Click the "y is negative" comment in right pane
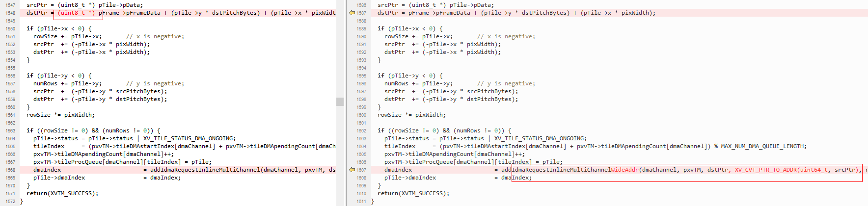This screenshot has height=206, width=868. (506, 84)
